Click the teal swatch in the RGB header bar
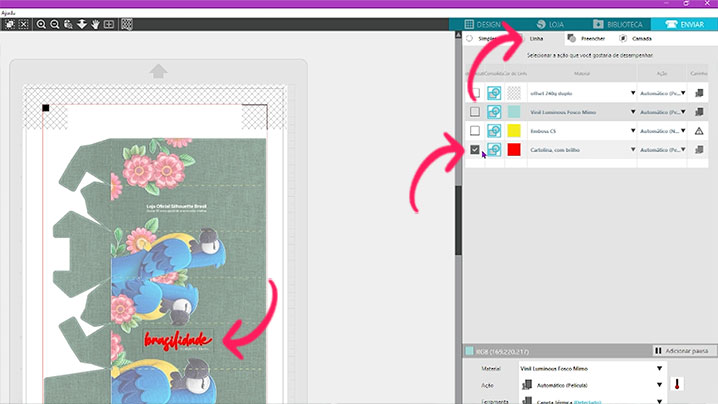The width and height of the screenshot is (718, 404). pyautogui.click(x=469, y=351)
